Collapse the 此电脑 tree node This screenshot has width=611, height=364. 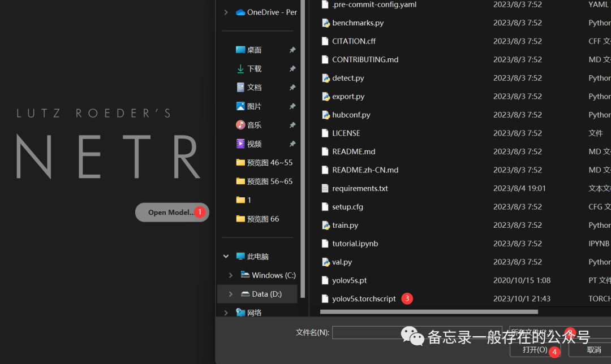pyautogui.click(x=226, y=256)
